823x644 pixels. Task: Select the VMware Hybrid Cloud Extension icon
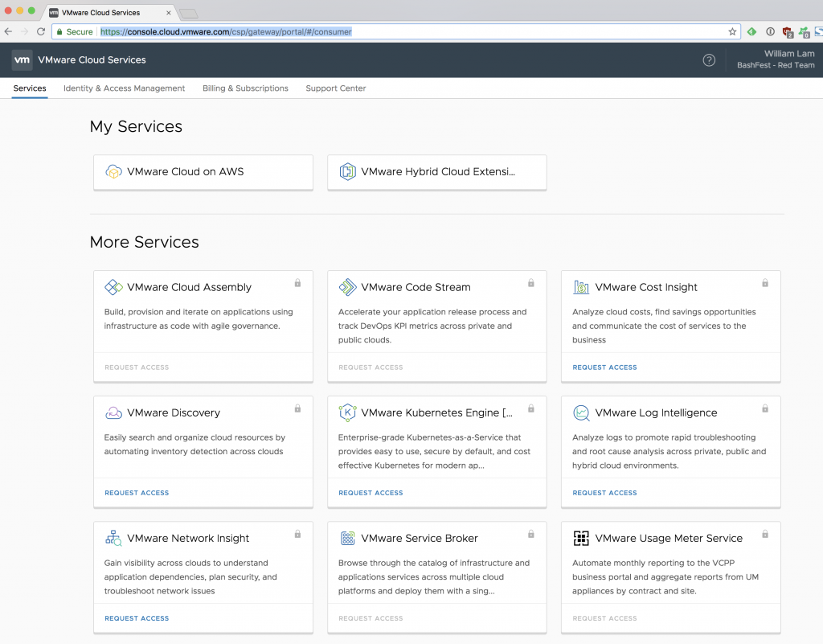click(347, 172)
